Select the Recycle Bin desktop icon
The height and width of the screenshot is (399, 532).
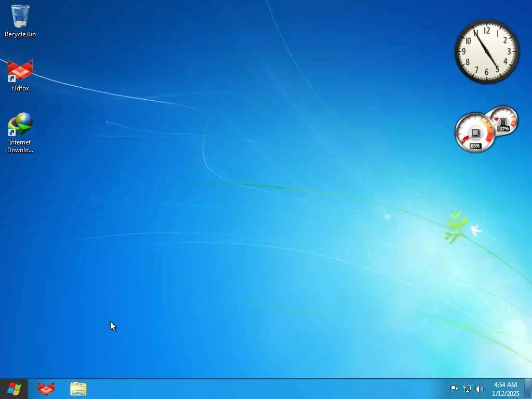pyautogui.click(x=20, y=20)
